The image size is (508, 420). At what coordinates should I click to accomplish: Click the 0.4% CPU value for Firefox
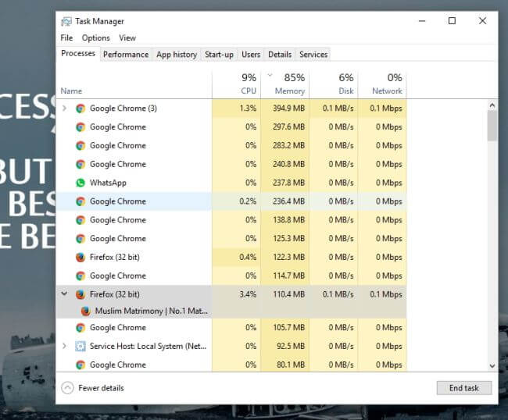(x=248, y=258)
